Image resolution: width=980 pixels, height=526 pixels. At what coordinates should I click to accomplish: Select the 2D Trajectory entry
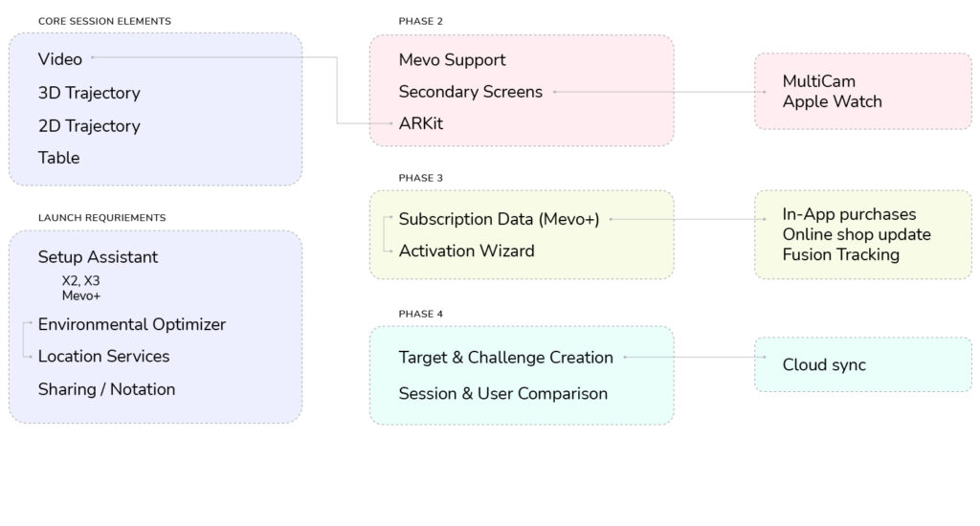[89, 125]
